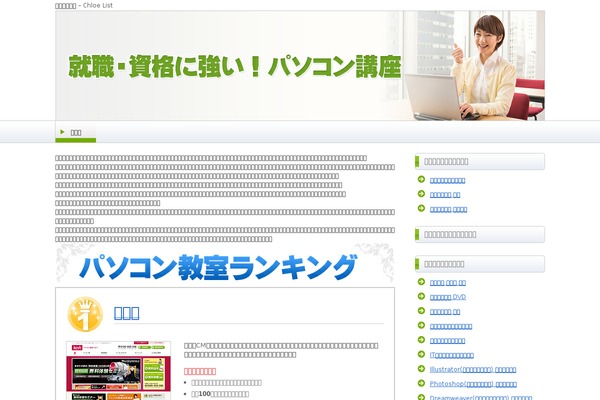
Task: Click the gold number 1 crown medal icon
Action: point(85,314)
